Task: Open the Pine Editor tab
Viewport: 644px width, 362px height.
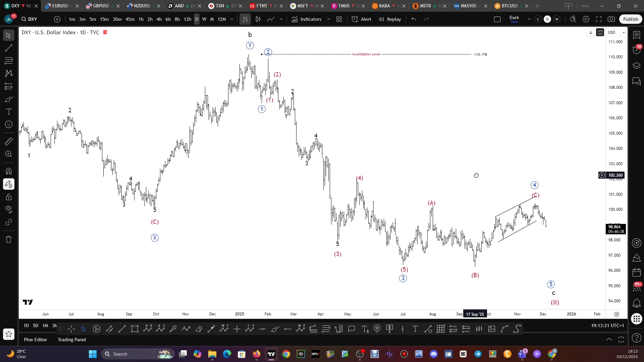Action: [35, 340]
